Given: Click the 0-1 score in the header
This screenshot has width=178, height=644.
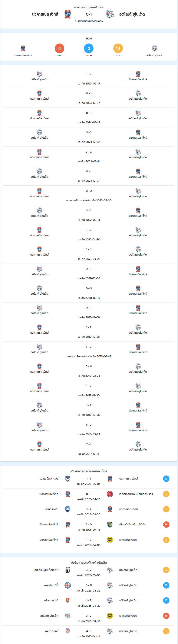Looking at the screenshot, I should point(89,14).
